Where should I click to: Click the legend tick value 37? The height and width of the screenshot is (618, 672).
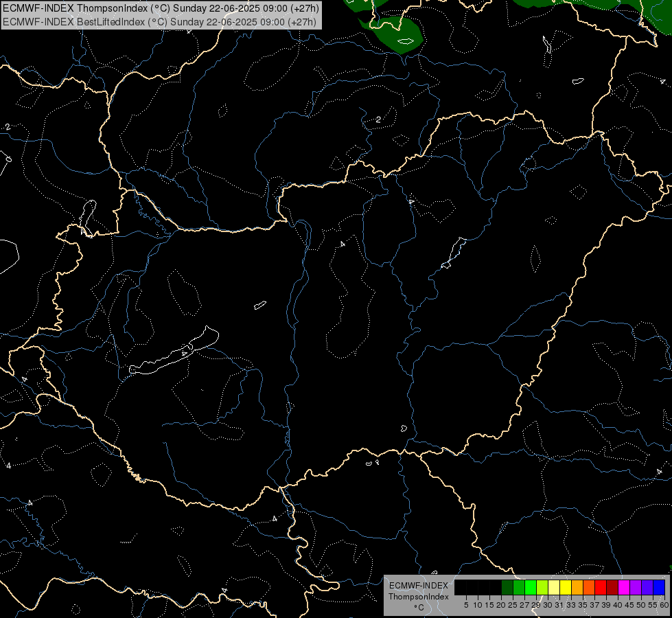[594, 605]
